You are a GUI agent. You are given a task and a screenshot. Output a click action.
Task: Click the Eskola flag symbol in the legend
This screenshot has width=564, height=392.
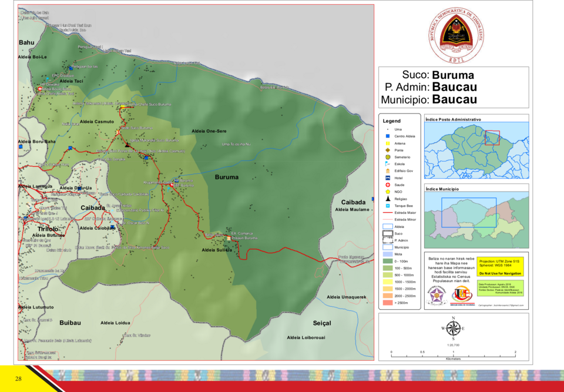(388, 164)
